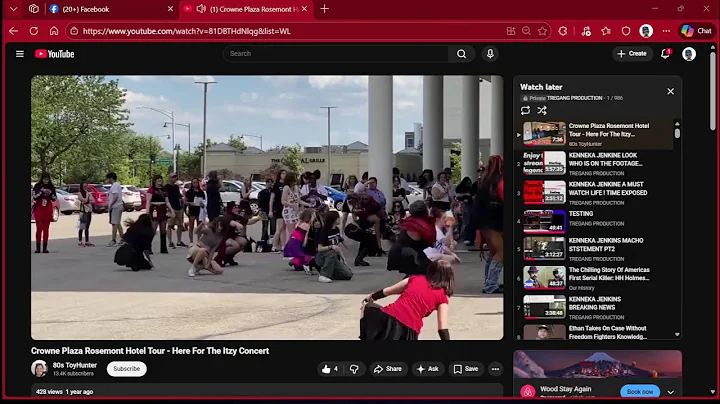
Task: Close the Facebook tab
Action: click(x=170, y=9)
